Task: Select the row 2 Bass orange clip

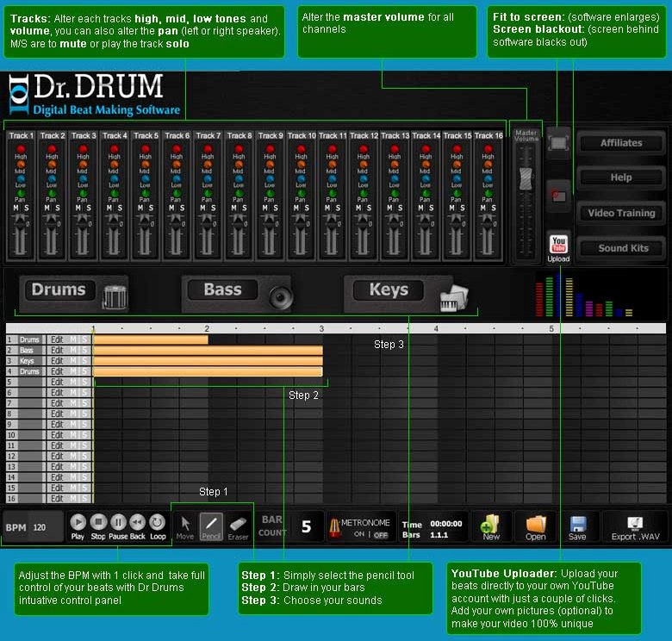Action: pos(208,351)
